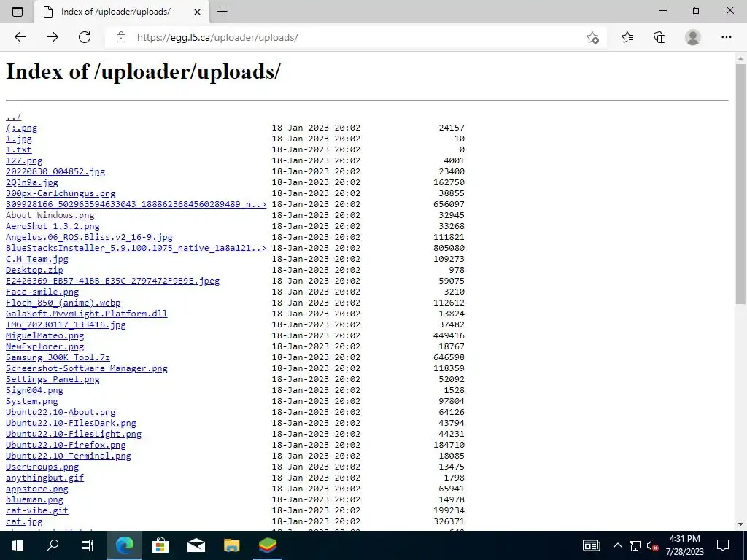
Task: Add this page to favorites star-plus icon
Action: click(592, 38)
